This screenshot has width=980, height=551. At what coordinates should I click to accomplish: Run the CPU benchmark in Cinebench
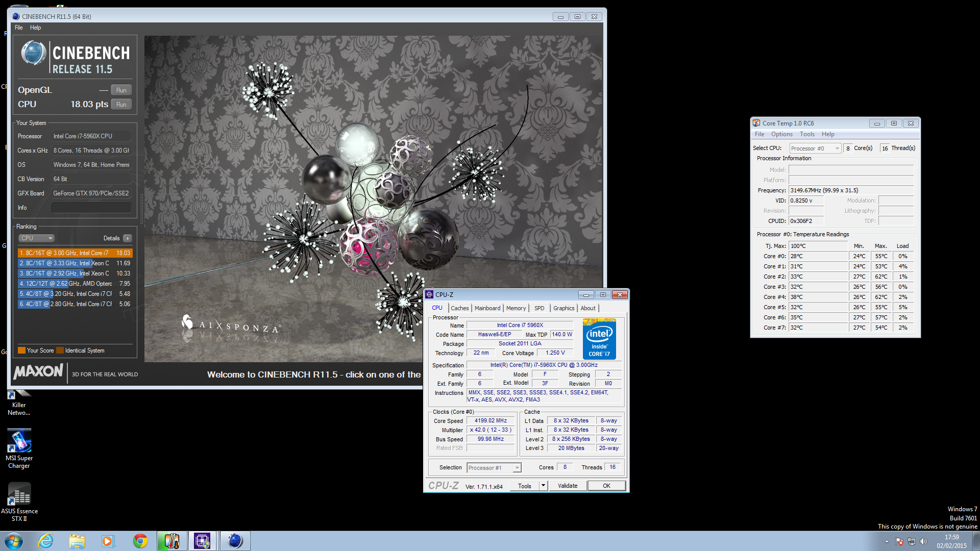pos(121,105)
